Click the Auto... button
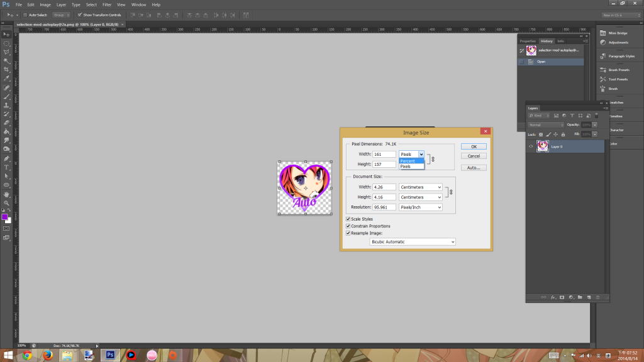This screenshot has width=644, height=362. point(474,168)
